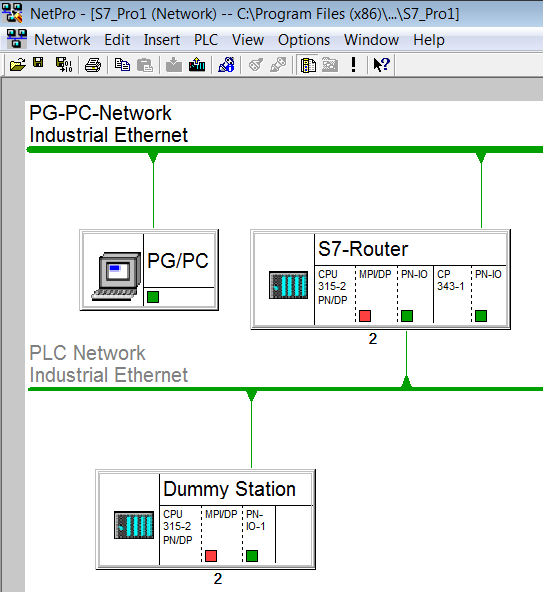Print the network view

click(93, 65)
